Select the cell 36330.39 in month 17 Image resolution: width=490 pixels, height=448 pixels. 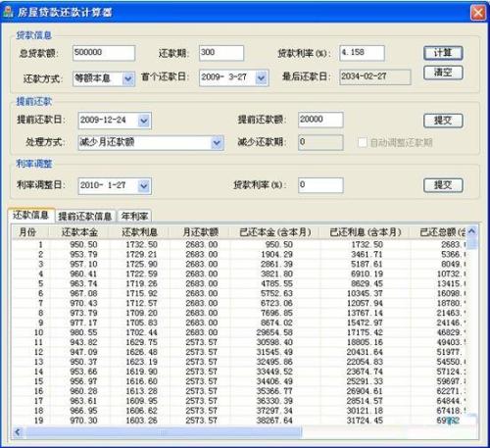(274, 401)
